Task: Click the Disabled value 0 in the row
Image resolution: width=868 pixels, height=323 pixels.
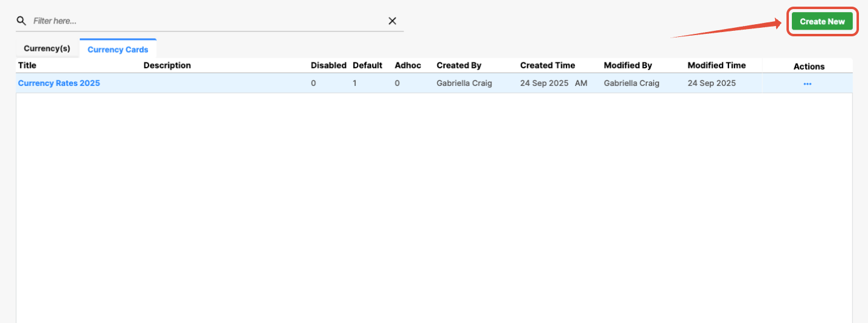Action: (x=313, y=83)
